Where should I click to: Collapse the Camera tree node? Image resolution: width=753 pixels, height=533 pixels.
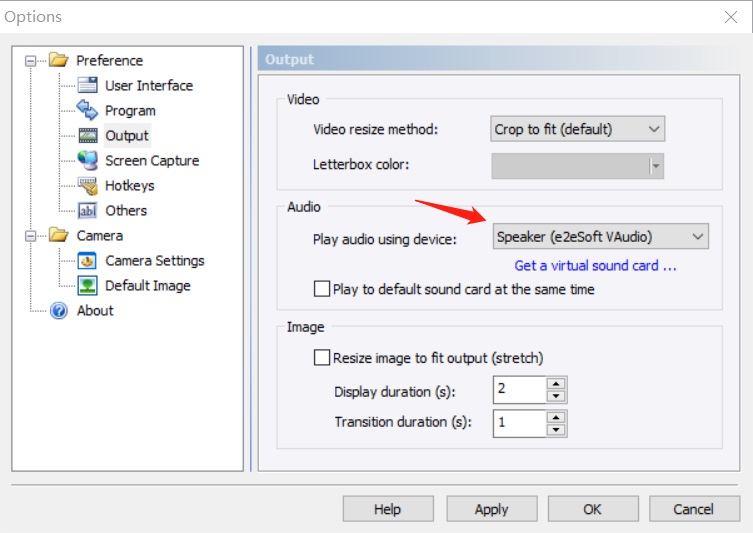(30, 236)
